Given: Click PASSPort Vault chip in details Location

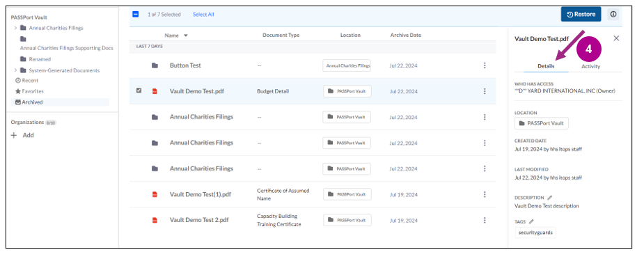Looking at the screenshot, I should (542, 123).
